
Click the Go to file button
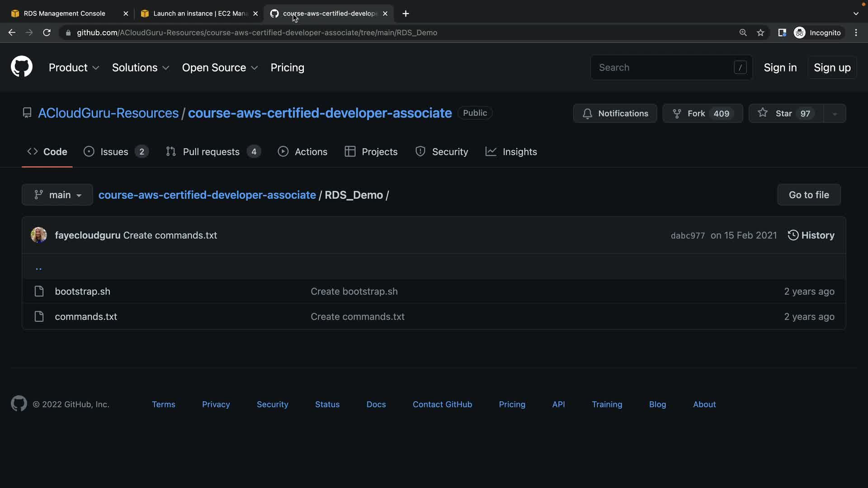(809, 195)
